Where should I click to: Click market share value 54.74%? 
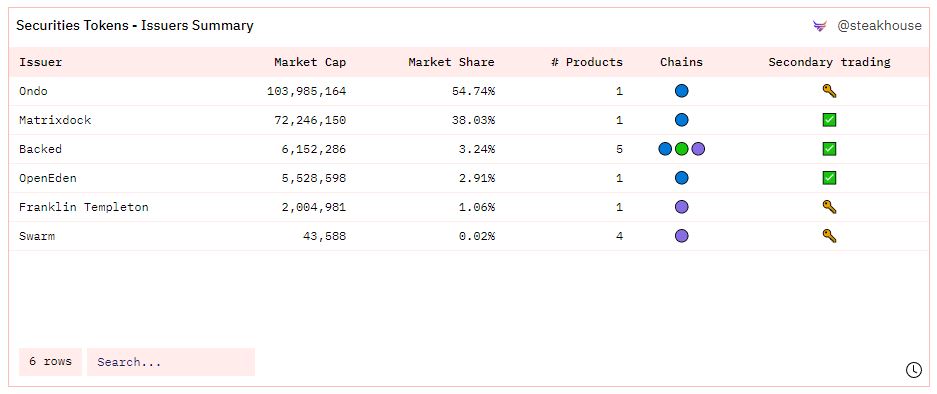click(x=473, y=91)
